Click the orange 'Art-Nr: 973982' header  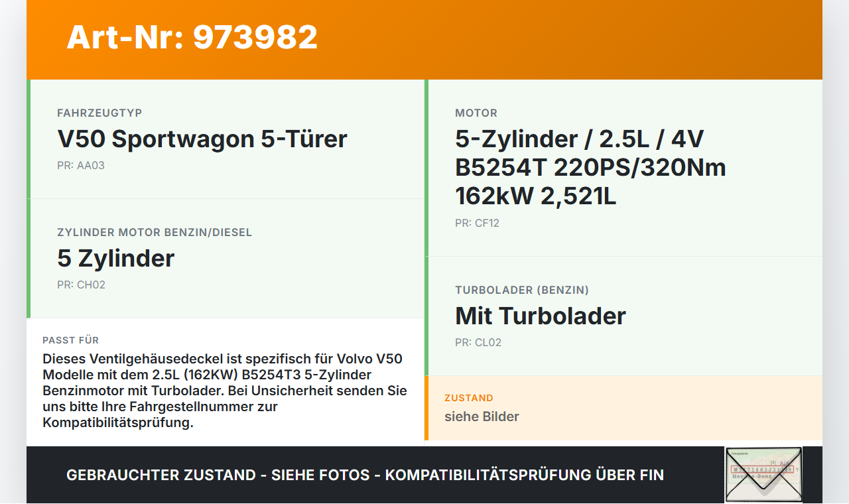point(192,38)
